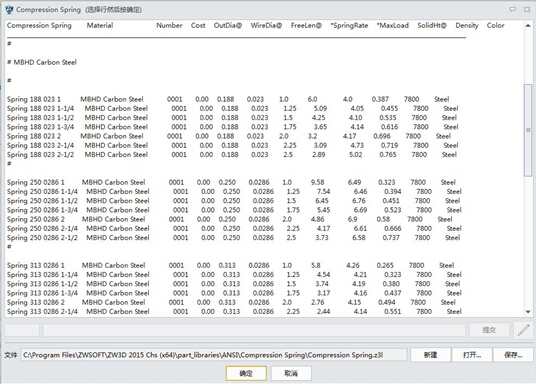The width and height of the screenshot is (536, 384).
Task: Click the 取消 cancel button
Action: coord(291,373)
